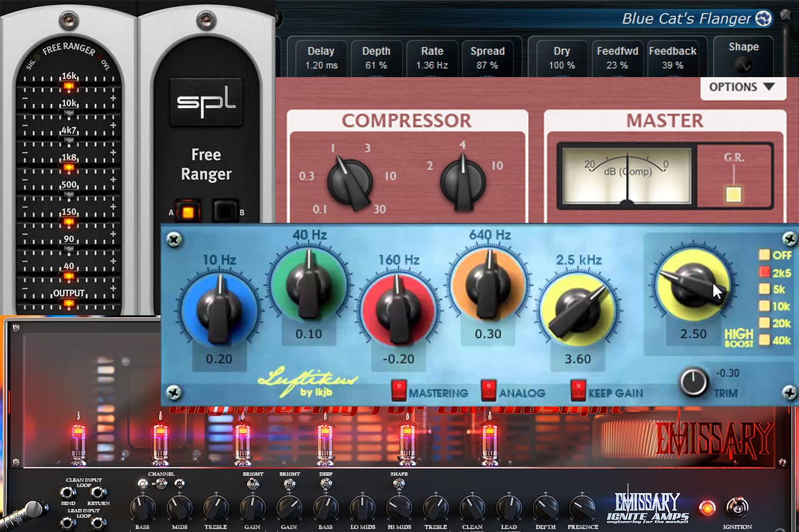Open the Blue Cat's Flanger globe logo menu

click(764, 18)
